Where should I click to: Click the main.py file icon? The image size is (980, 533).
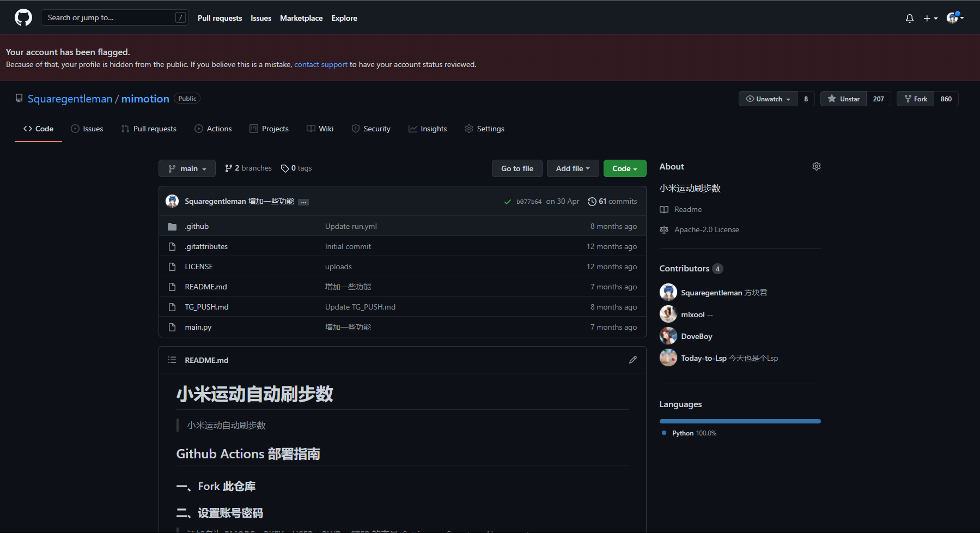pyautogui.click(x=172, y=327)
